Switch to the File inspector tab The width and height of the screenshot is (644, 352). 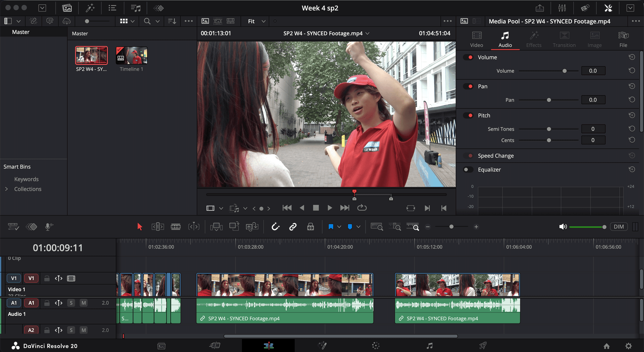(623, 40)
